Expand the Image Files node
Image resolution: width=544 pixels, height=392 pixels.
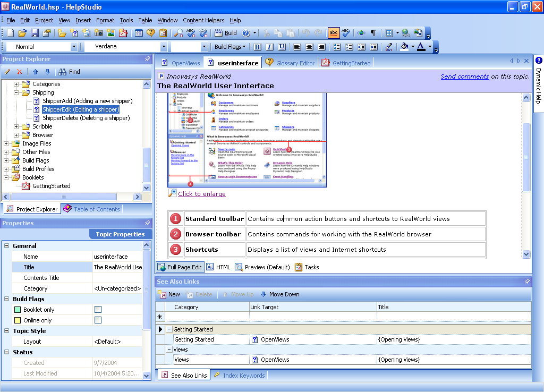(6, 143)
